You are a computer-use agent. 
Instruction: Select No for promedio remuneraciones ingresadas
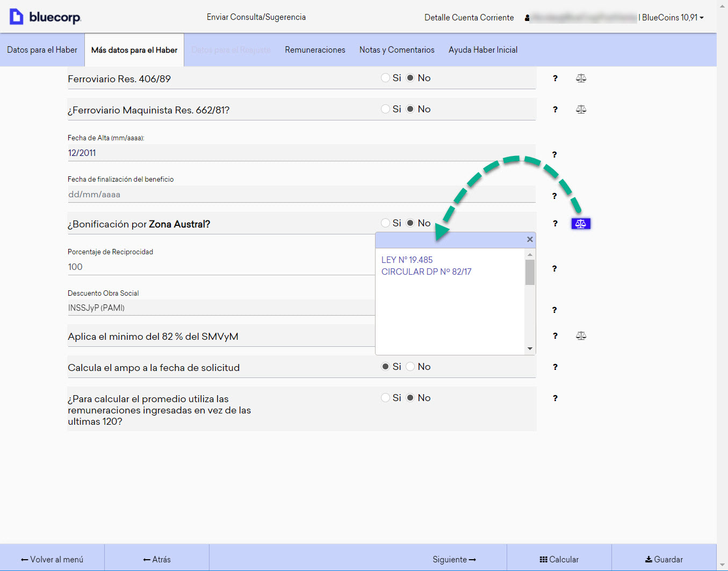(410, 398)
